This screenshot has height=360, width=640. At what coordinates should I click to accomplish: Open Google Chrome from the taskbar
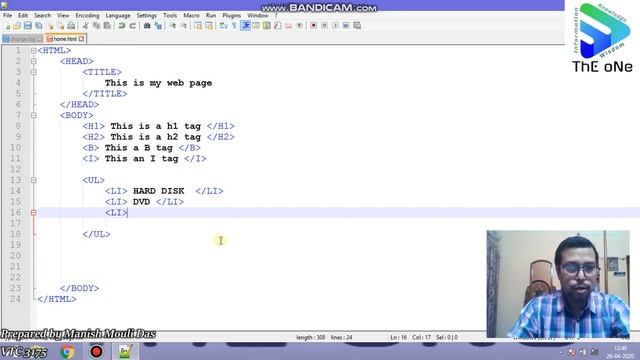tap(67, 351)
